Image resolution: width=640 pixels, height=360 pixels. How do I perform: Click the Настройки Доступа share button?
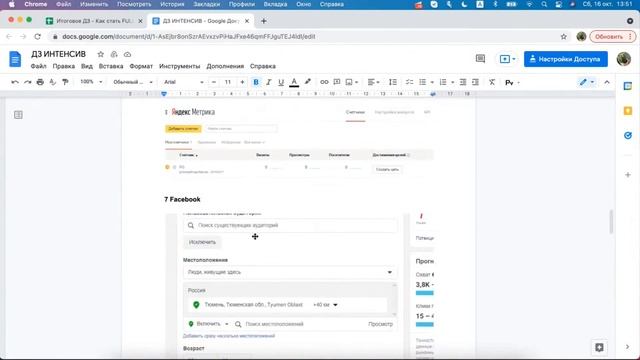(x=566, y=59)
